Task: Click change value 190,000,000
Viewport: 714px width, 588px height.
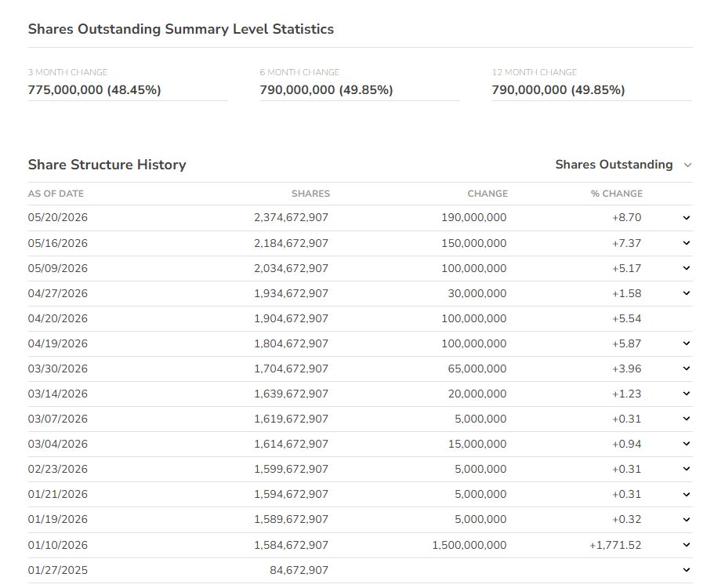Action: coord(473,217)
